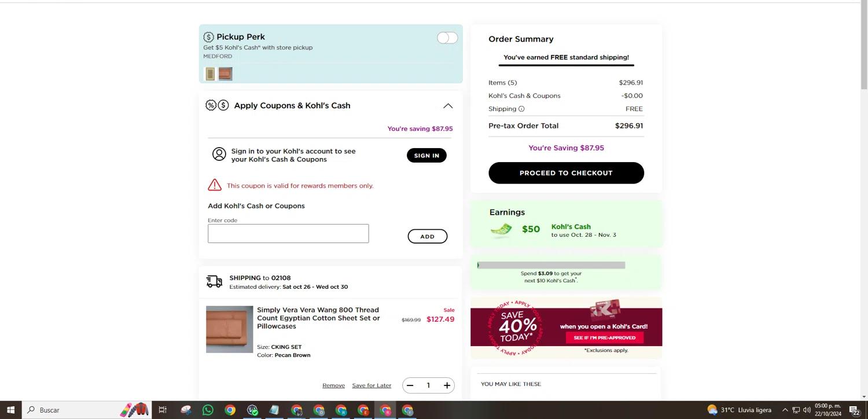Collapse the Apply Coupons & Kohl's Cash section
This screenshot has width=868, height=419.
(448, 106)
